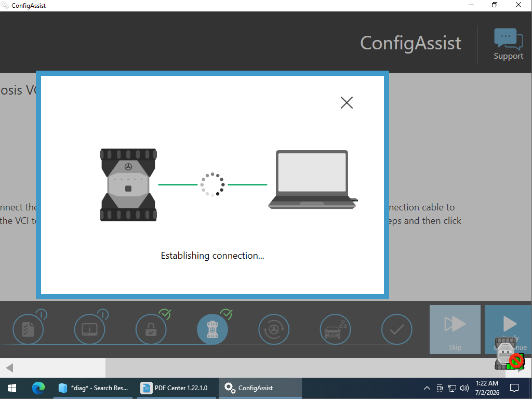Select the highlighted VCI device step icon

click(212, 329)
